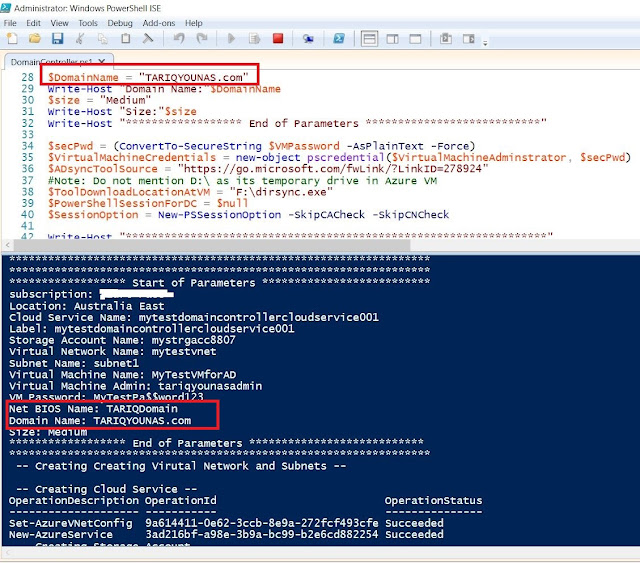Click the $PowerShellSessionForDC variable
The width and height of the screenshot is (640, 563).
[122, 203]
